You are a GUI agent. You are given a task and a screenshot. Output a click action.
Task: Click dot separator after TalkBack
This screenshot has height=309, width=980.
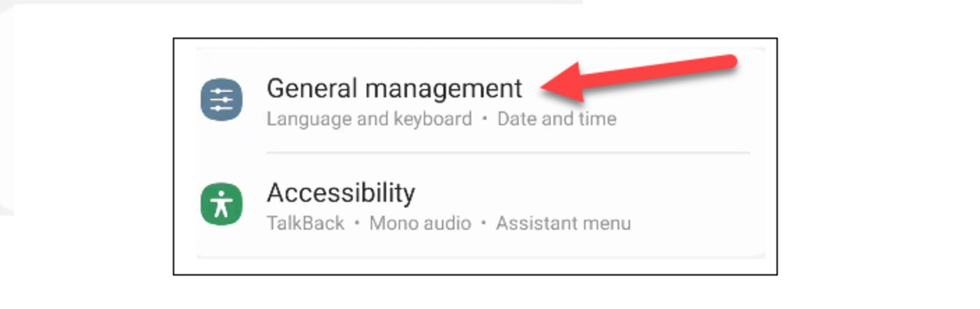click(357, 223)
